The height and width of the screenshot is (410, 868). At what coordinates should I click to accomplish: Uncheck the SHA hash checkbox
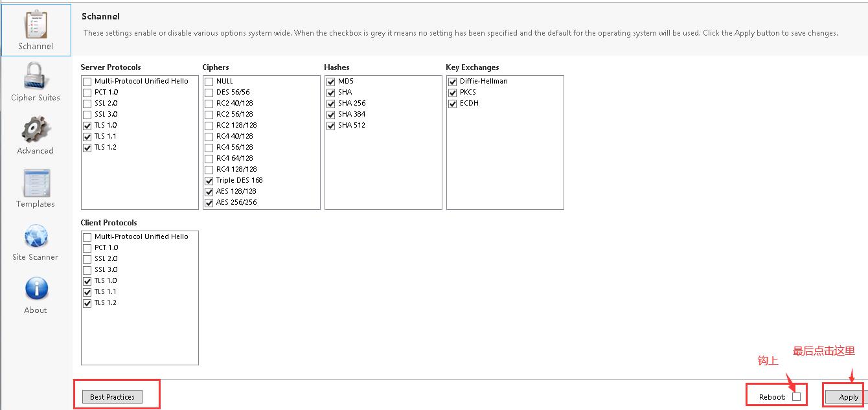coord(330,93)
